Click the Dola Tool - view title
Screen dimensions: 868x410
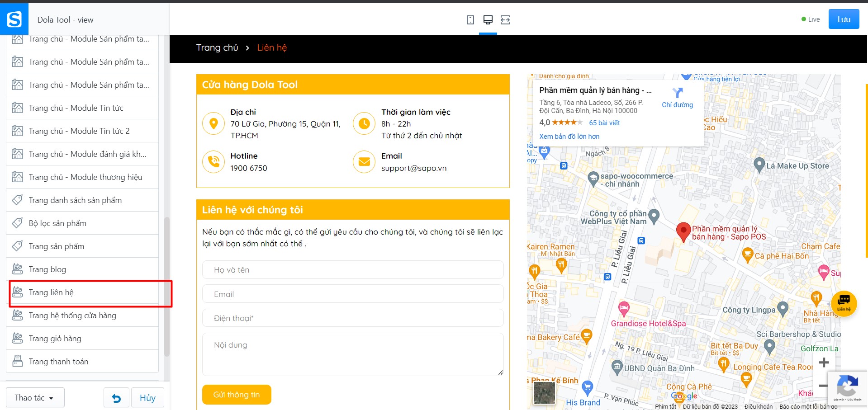tap(66, 20)
